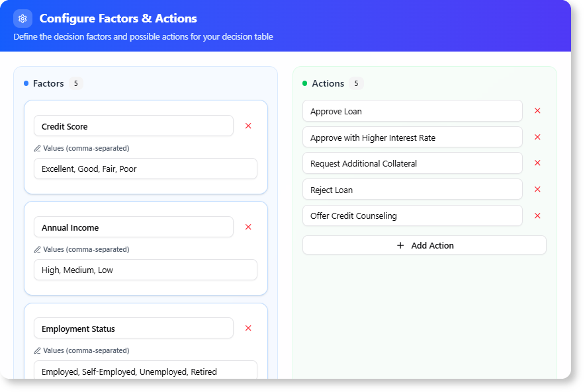Click the values field containing Excellent, Good, Fair, Poor
The image size is (585, 392).
tap(145, 169)
